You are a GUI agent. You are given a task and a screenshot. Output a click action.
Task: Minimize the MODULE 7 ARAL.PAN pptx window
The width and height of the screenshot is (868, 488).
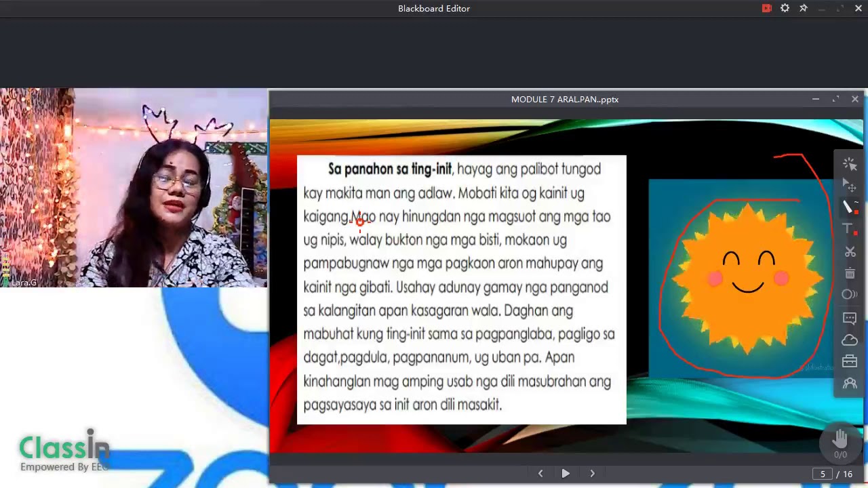816,99
